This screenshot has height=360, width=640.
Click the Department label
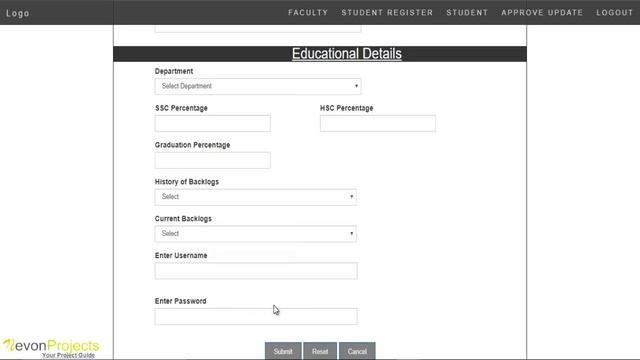point(174,71)
